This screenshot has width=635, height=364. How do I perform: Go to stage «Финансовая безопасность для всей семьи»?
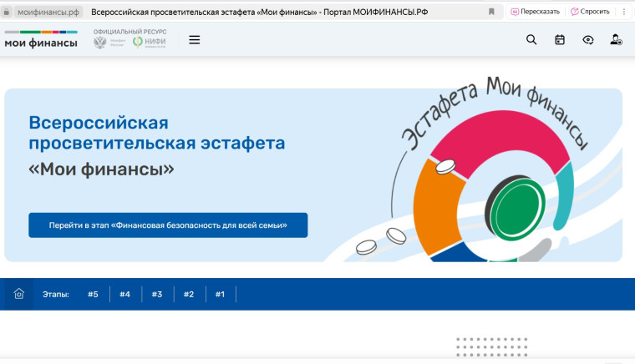(x=168, y=225)
